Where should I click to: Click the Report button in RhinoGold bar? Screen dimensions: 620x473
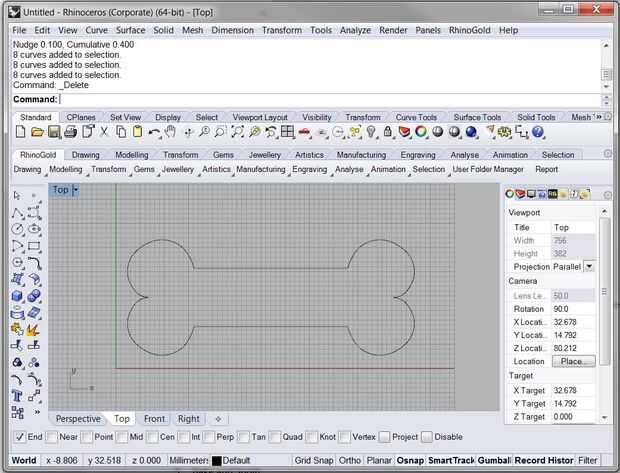click(546, 169)
